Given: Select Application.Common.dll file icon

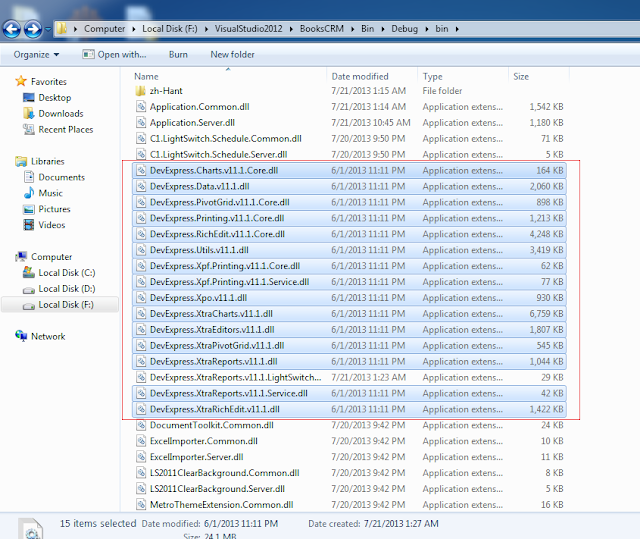Looking at the screenshot, I should pos(141,106).
